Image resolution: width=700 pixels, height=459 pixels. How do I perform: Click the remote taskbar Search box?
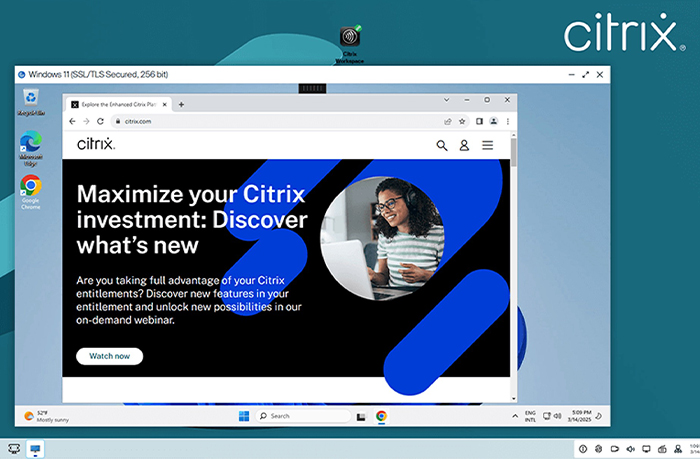[x=304, y=416]
